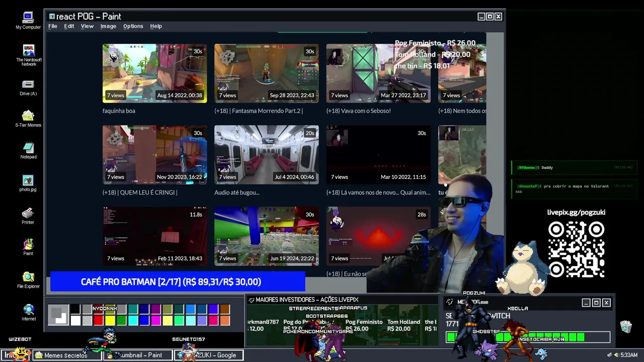Select the green palette color

click(122, 320)
